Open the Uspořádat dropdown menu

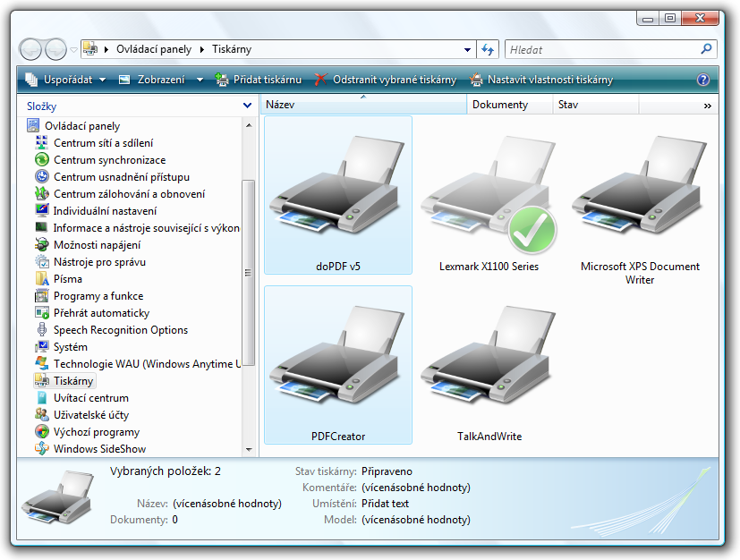[x=65, y=80]
